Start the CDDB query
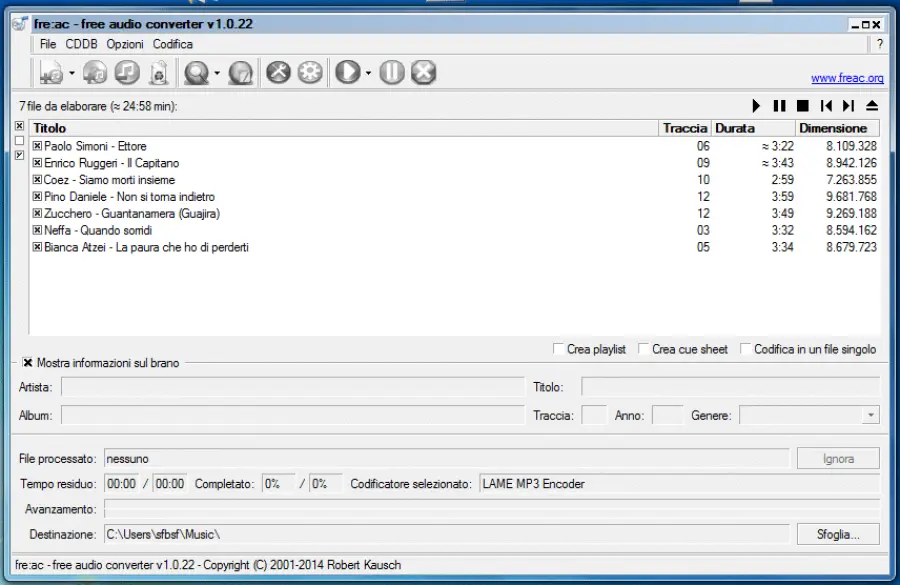 point(198,72)
